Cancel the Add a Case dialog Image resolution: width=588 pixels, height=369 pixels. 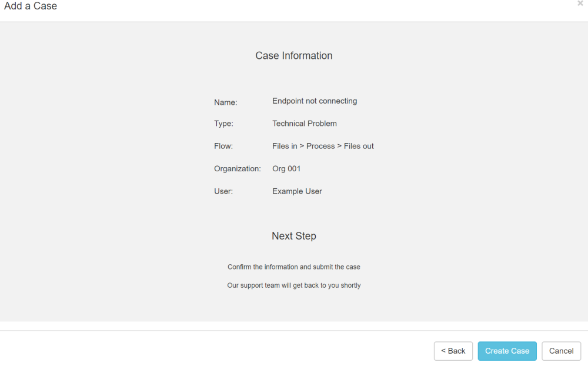coord(561,351)
